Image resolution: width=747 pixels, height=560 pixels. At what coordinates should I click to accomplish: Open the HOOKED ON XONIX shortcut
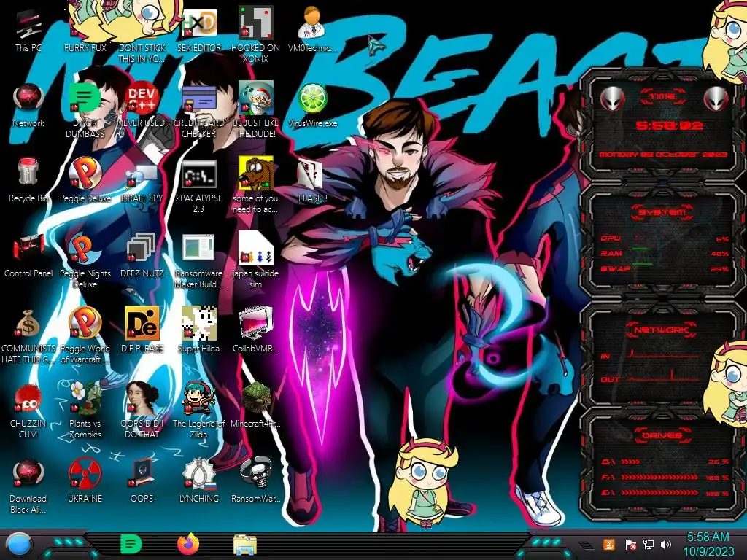(255, 36)
